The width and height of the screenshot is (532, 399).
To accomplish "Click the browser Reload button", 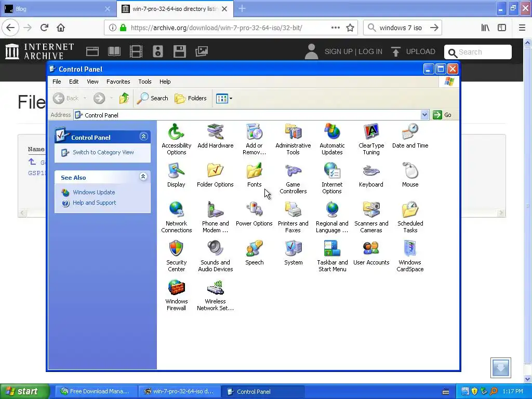I will [45, 28].
